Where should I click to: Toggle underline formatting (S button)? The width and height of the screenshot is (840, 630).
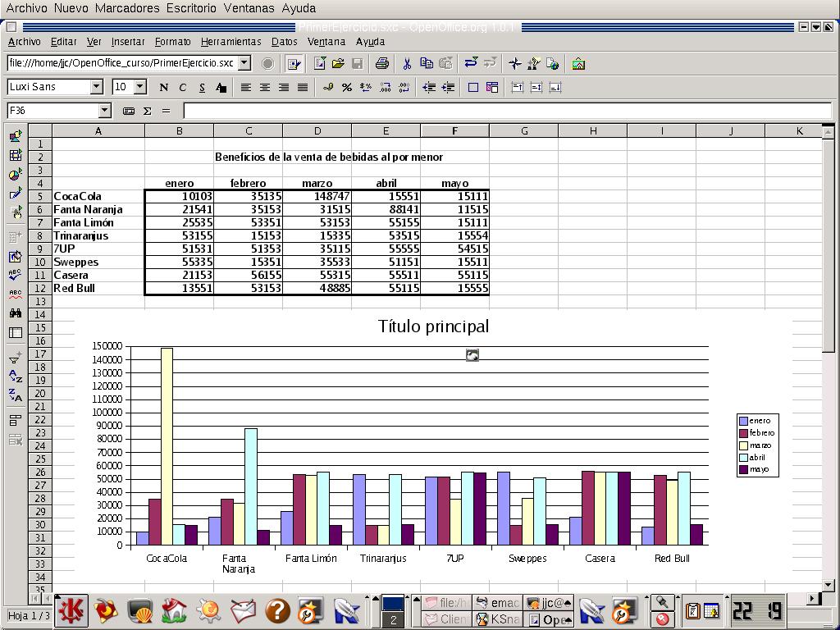coord(201,87)
